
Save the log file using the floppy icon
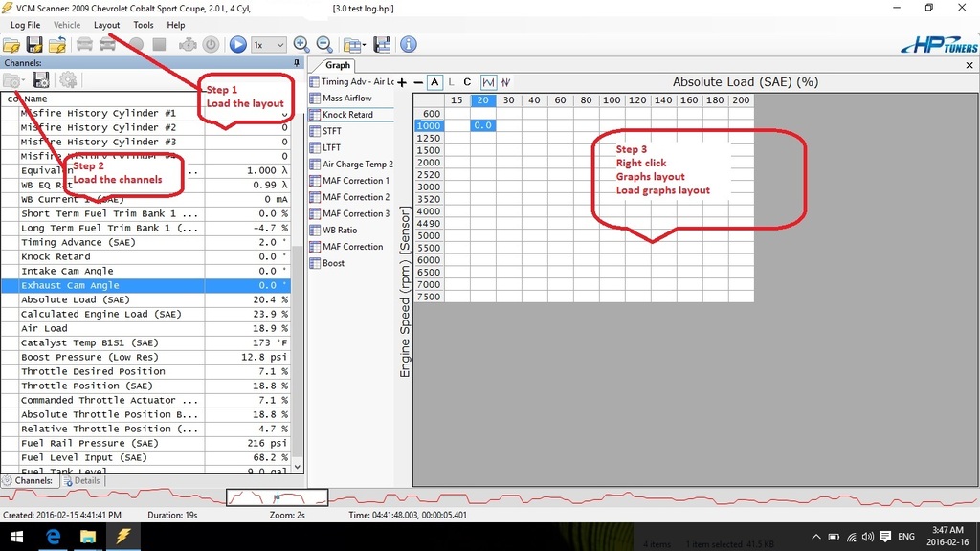tap(34, 45)
